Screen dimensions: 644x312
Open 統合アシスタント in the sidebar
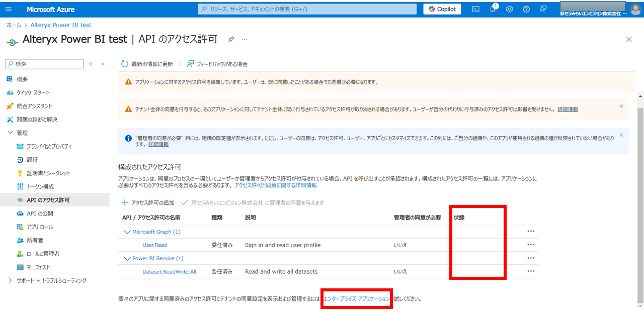(34, 106)
